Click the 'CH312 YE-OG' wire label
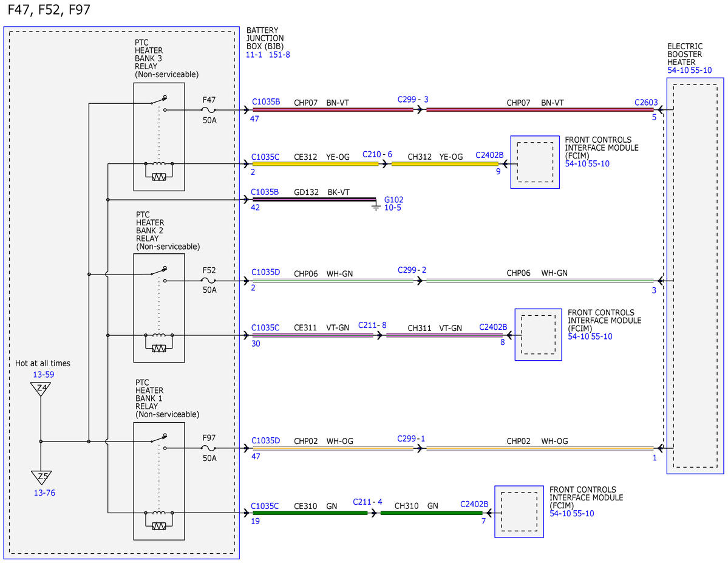Image resolution: width=728 pixels, height=563 pixels. [435, 157]
